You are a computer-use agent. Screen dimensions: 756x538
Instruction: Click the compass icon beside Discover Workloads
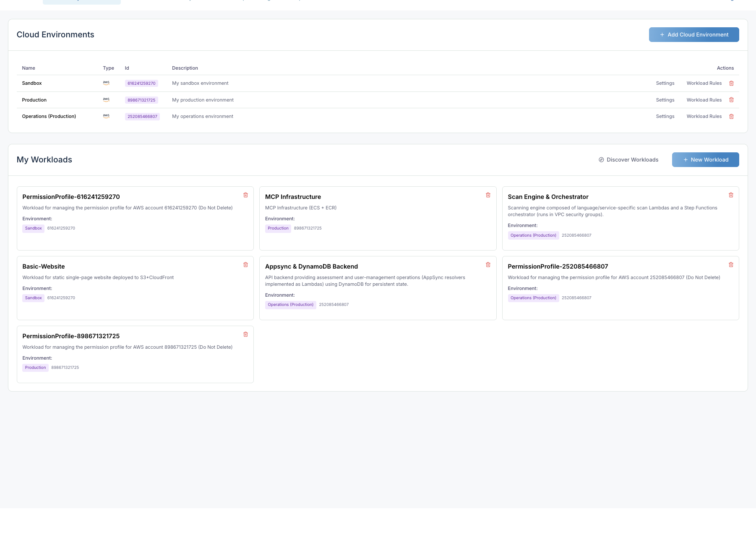(601, 159)
